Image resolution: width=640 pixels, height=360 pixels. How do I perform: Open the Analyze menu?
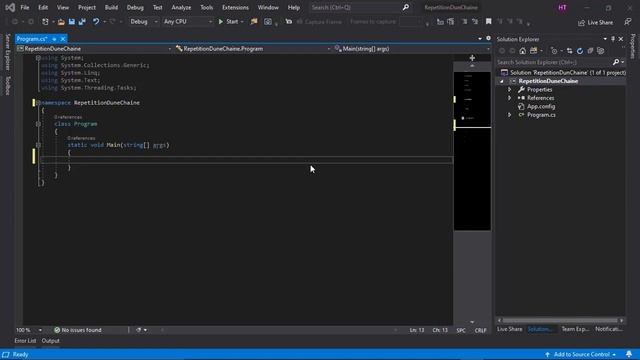pyautogui.click(x=181, y=7)
